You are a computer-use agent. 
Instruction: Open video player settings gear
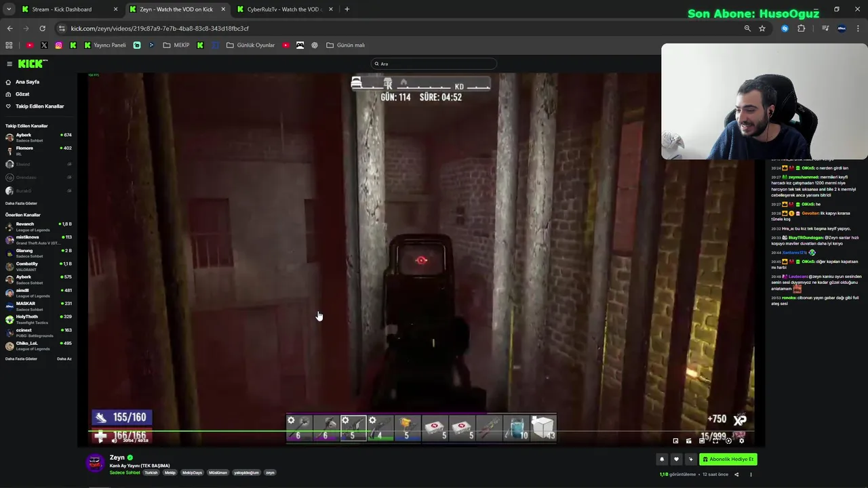pos(741,441)
